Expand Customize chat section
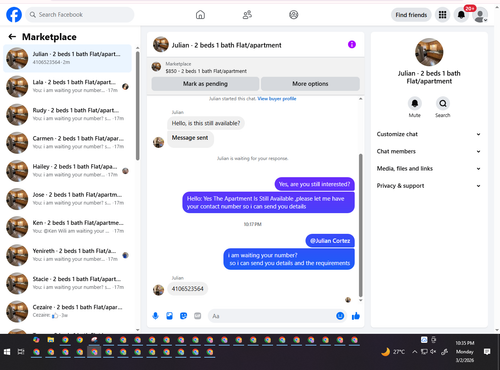The width and height of the screenshot is (500, 370). pyautogui.click(x=429, y=134)
